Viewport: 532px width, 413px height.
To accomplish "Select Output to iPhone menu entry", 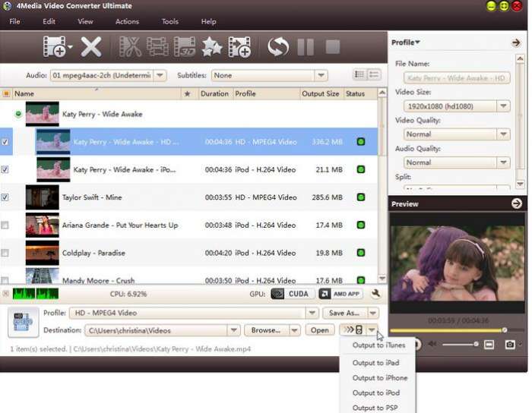I will coord(379,378).
